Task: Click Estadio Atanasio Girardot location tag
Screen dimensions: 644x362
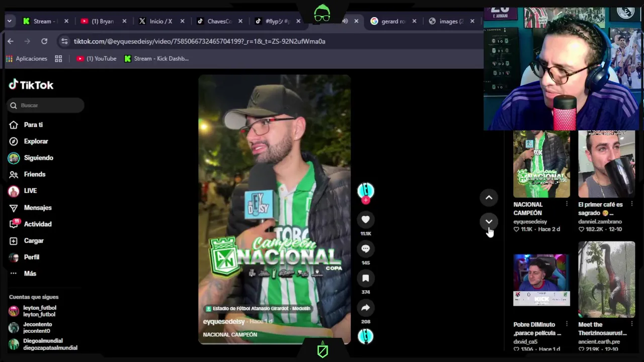Action: [258, 309]
